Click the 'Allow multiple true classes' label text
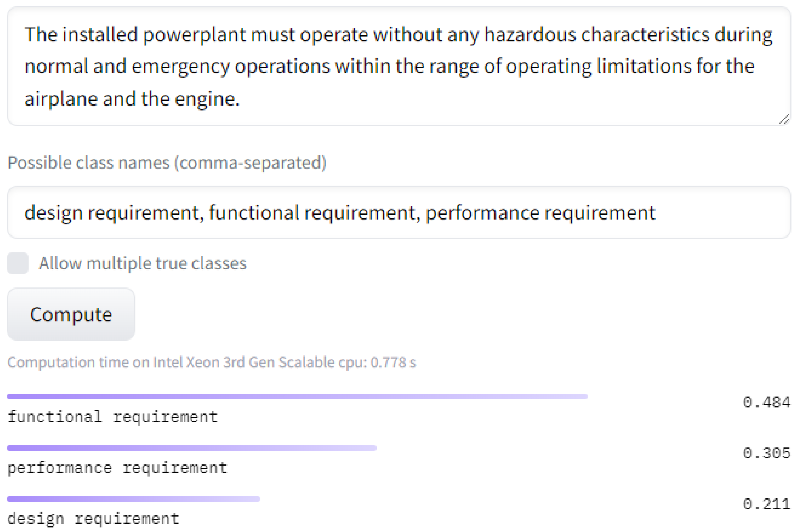 pos(143,263)
